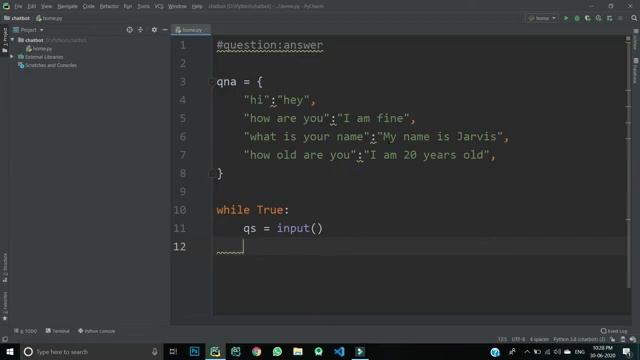Open Photoshop from taskbar
640x360 pixels.
click(195, 352)
